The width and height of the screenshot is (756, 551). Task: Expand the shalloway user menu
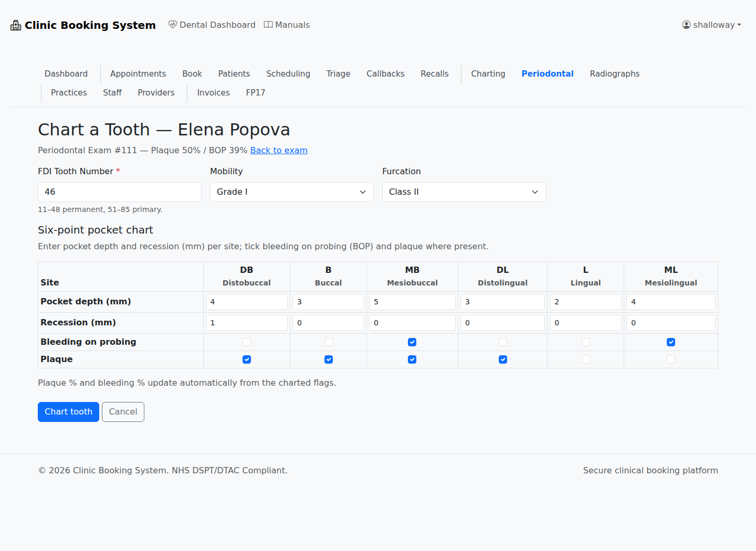[x=711, y=25]
